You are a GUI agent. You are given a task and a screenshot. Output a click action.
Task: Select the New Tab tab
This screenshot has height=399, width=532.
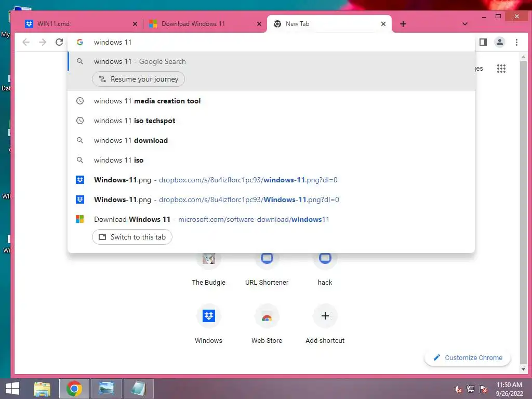329,24
